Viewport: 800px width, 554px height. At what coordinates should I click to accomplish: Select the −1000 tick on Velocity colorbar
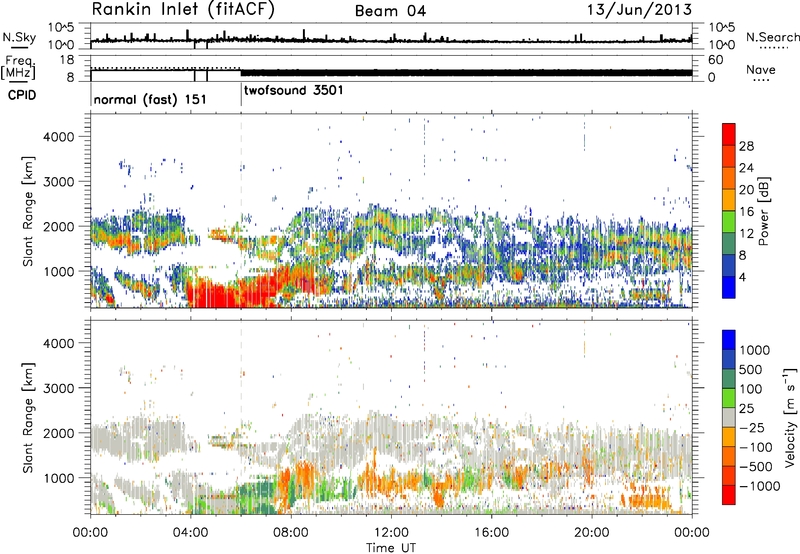pyautogui.click(x=759, y=486)
